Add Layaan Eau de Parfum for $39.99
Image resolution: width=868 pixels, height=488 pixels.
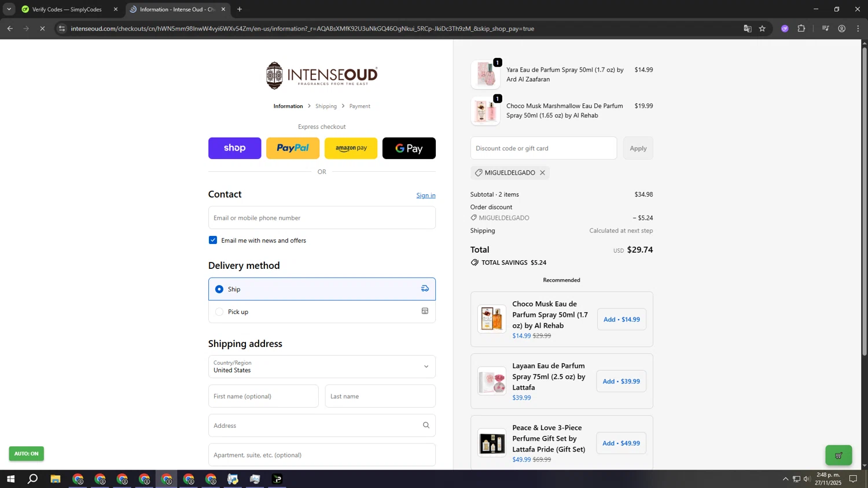coord(621,381)
